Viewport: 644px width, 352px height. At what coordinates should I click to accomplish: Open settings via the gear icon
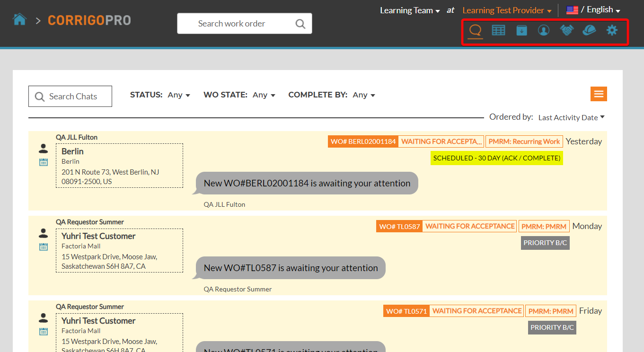click(x=612, y=30)
